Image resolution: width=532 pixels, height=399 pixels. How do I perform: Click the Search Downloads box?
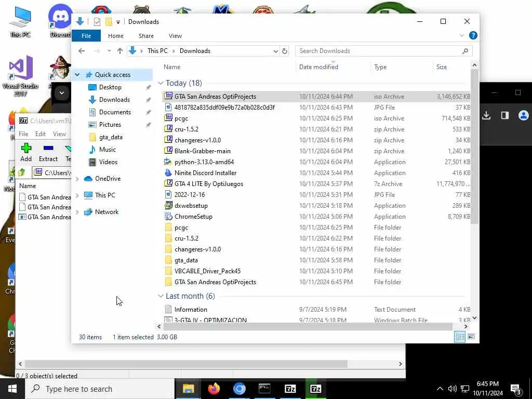click(x=383, y=51)
